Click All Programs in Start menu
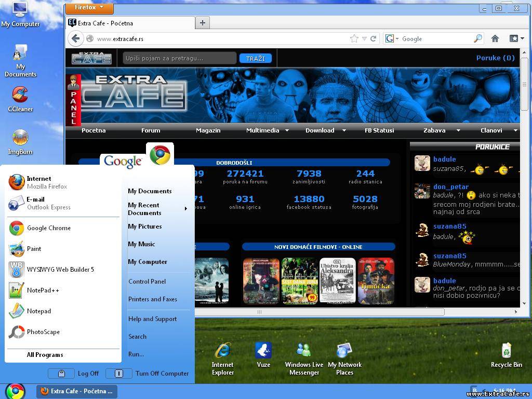This screenshot has height=399, width=532. [45, 355]
